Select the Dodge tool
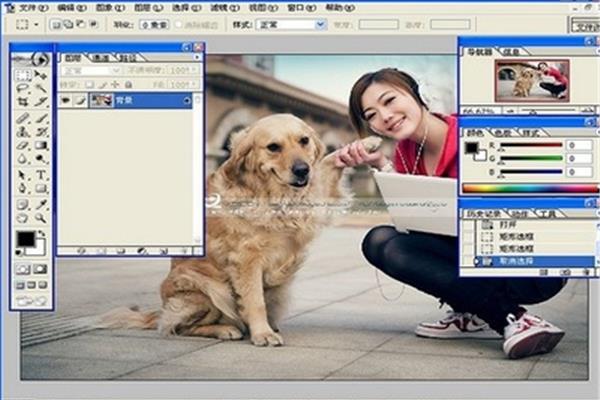 point(41,159)
